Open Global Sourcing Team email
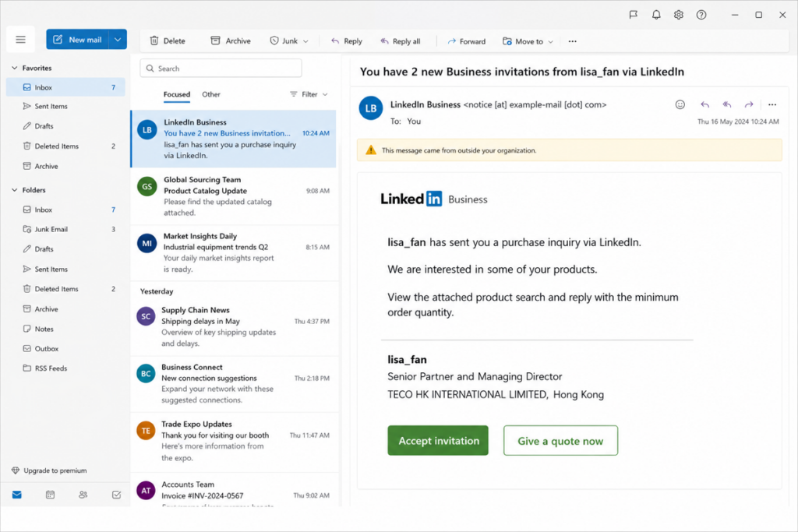Screen dimensions: 798x532 coord(233,196)
